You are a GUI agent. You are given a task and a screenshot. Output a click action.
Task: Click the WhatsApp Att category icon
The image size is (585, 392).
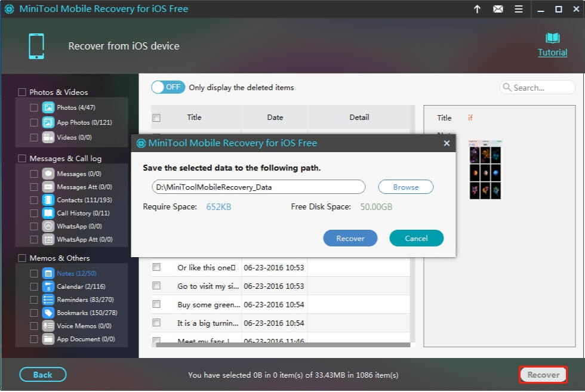(x=48, y=239)
